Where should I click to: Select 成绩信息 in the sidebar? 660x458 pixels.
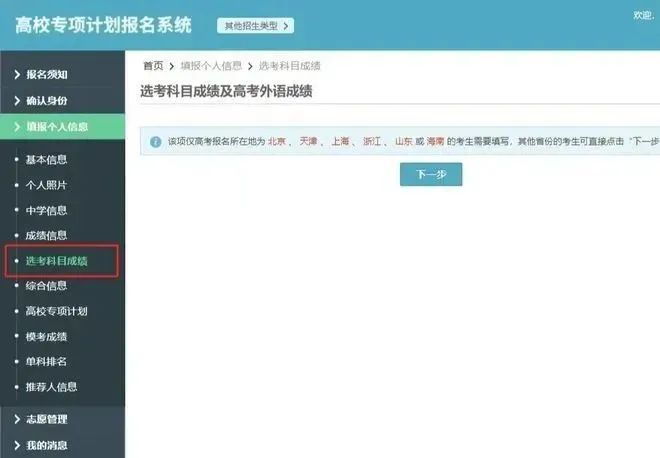coord(46,235)
